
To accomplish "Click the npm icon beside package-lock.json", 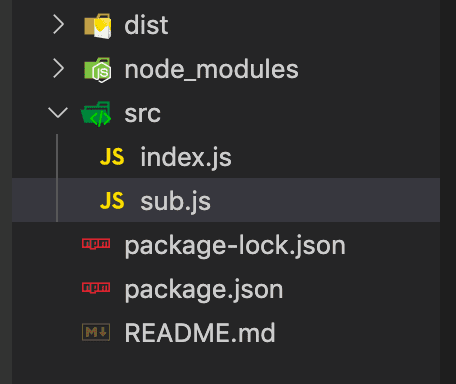I will pyautogui.click(x=96, y=244).
